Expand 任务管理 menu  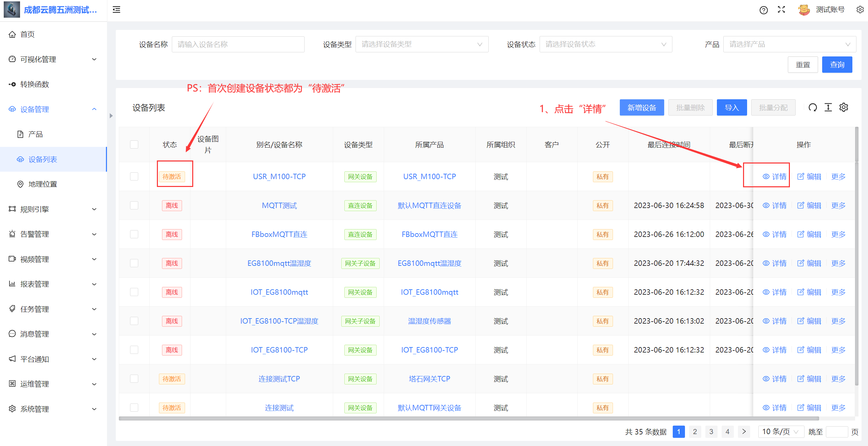pos(53,309)
